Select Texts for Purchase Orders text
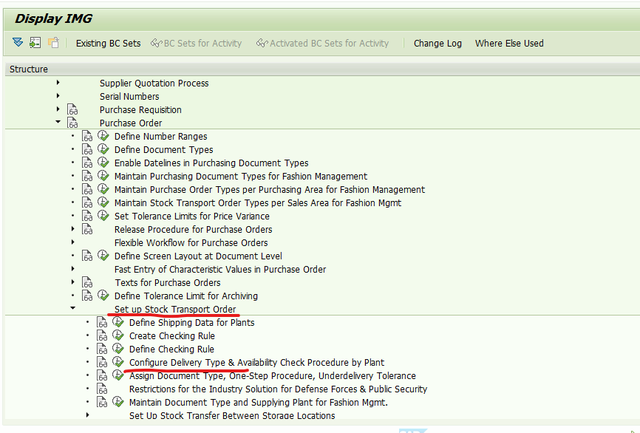This screenshot has width=640, height=433. [x=168, y=283]
